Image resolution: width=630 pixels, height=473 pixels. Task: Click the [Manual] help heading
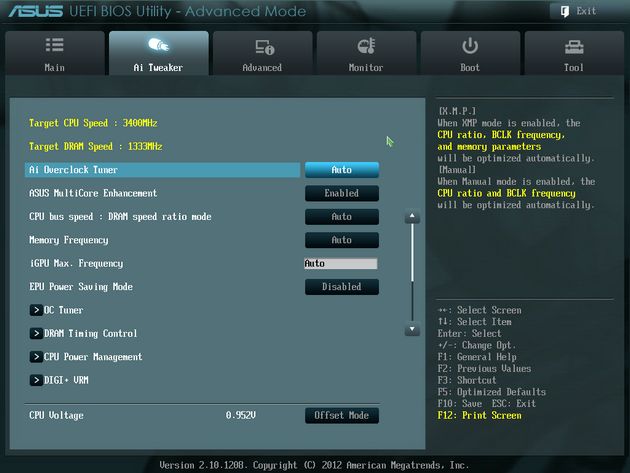pos(457,170)
